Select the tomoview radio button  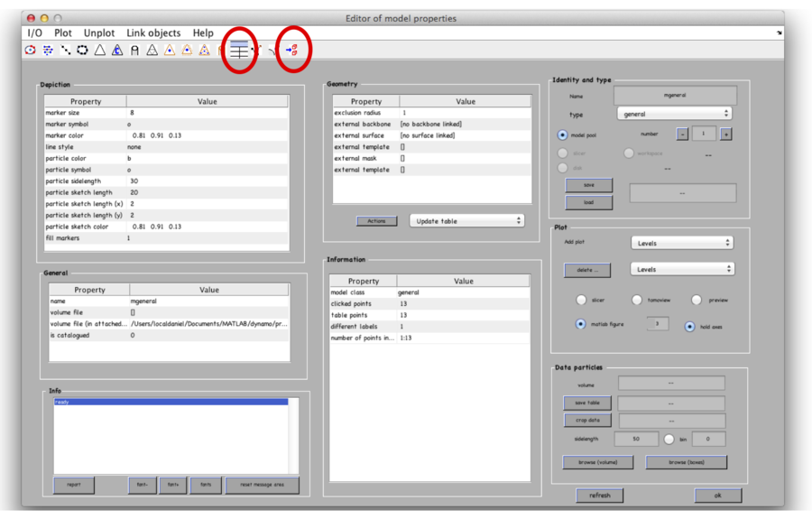click(x=637, y=300)
